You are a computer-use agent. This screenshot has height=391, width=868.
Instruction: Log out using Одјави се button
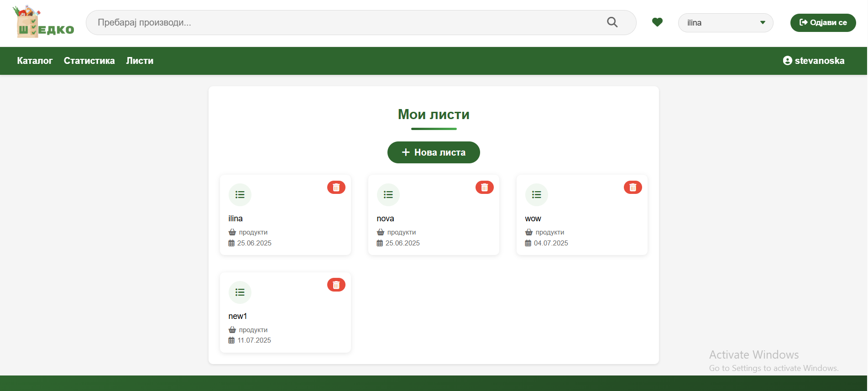[823, 23]
